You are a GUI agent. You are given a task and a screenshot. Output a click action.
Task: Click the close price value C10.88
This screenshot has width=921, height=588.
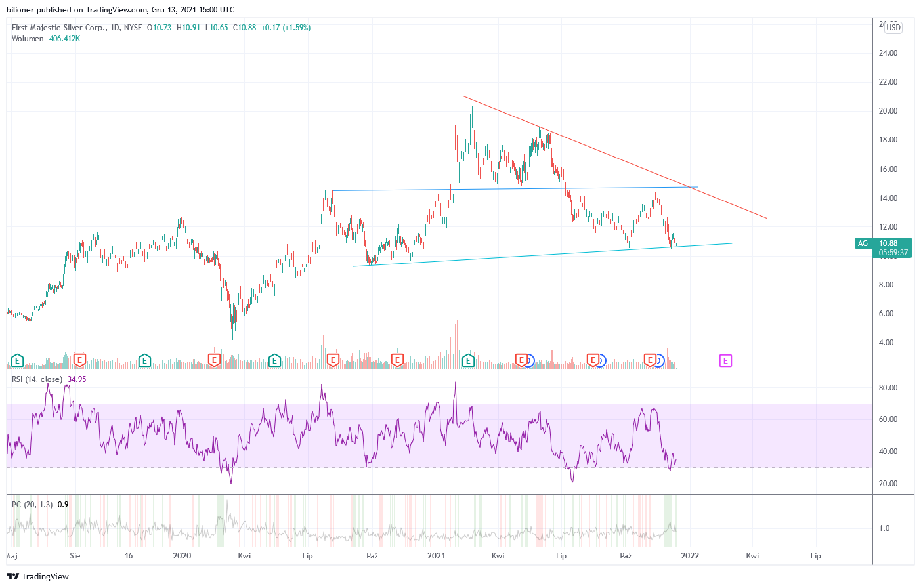244,28
